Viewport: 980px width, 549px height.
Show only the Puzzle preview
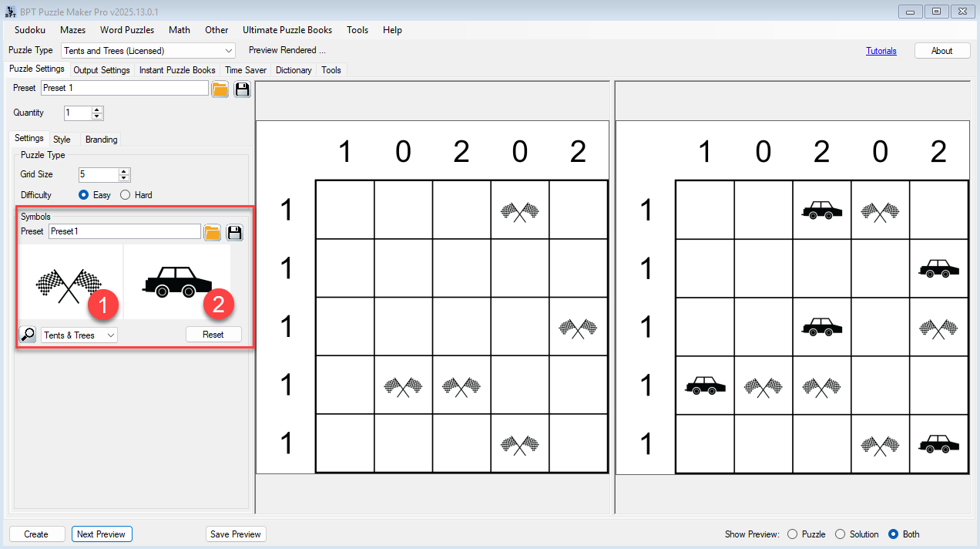pyautogui.click(x=792, y=534)
